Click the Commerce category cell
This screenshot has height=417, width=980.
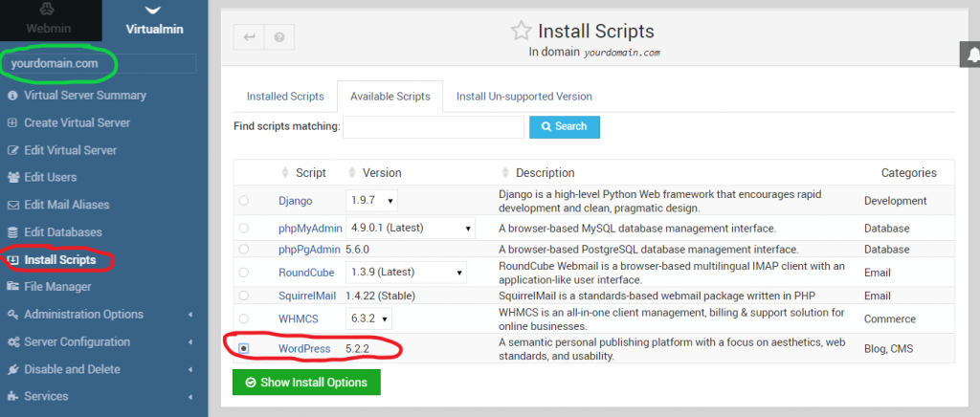point(889,319)
